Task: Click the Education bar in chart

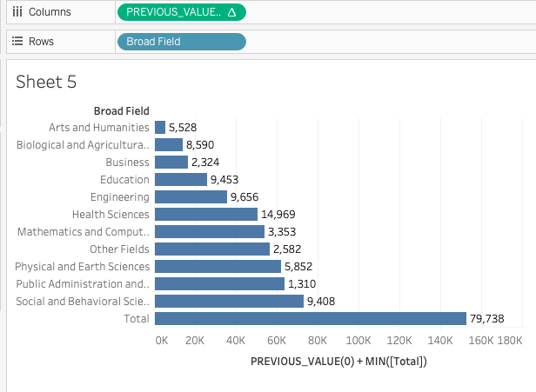Action: pyautogui.click(x=180, y=180)
